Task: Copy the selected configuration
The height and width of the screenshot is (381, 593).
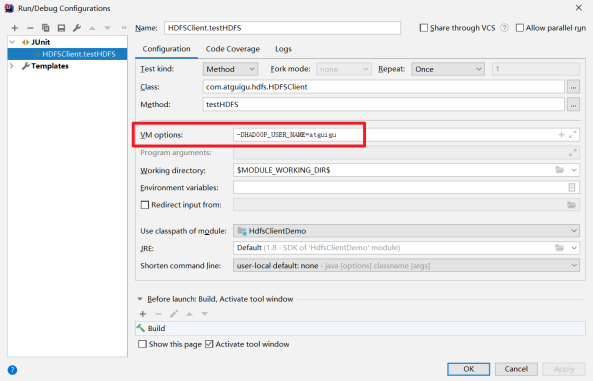Action: click(46, 28)
